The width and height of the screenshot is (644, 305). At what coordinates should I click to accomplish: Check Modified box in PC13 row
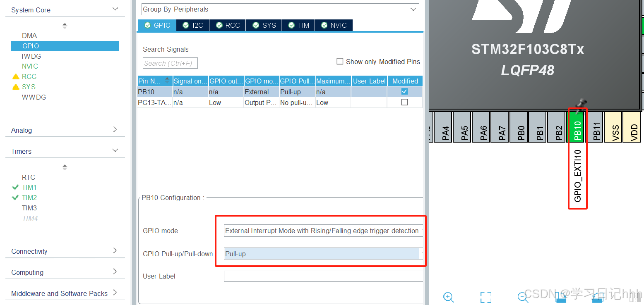coord(404,102)
